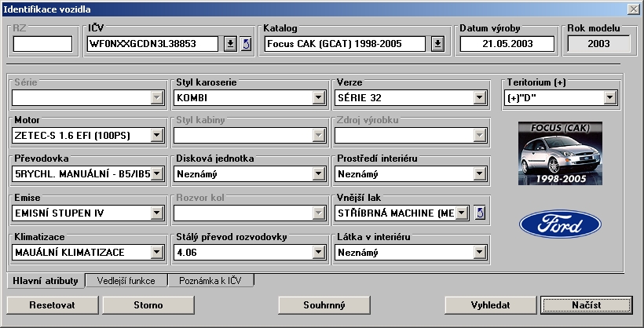Click the Souhrnný button

click(324, 304)
